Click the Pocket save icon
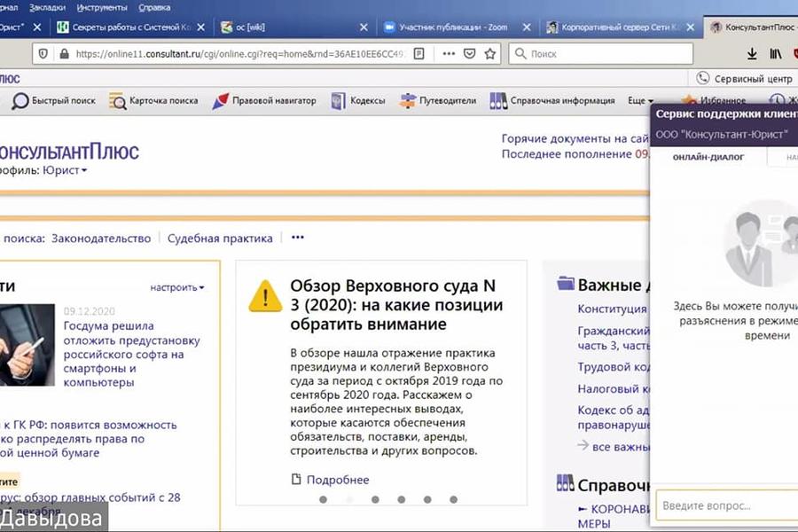798x532 pixels. pos(469,53)
